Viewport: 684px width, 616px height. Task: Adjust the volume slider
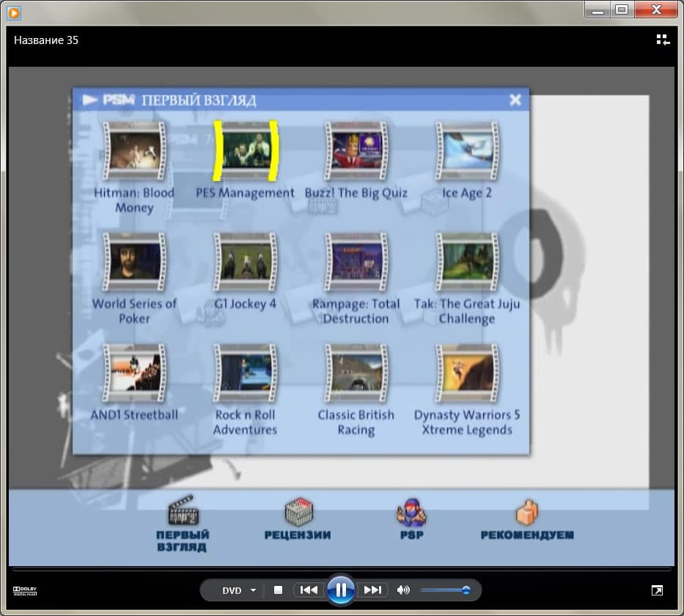446,590
